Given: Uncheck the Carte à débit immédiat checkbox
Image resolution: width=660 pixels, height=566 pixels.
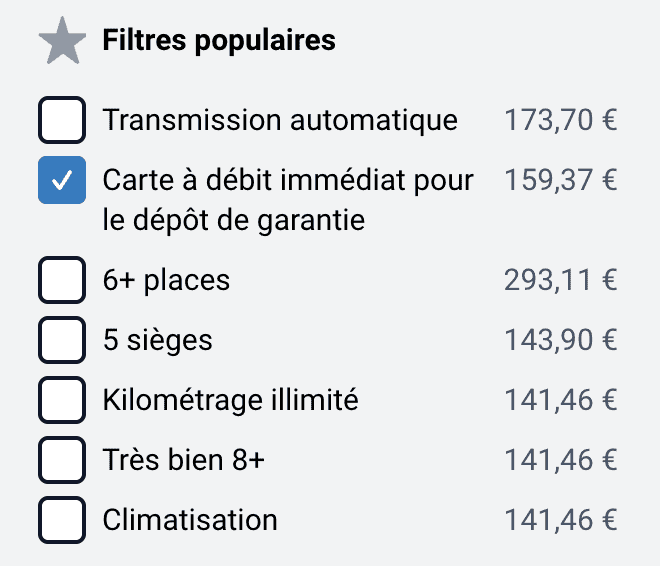Looking at the screenshot, I should (62, 180).
